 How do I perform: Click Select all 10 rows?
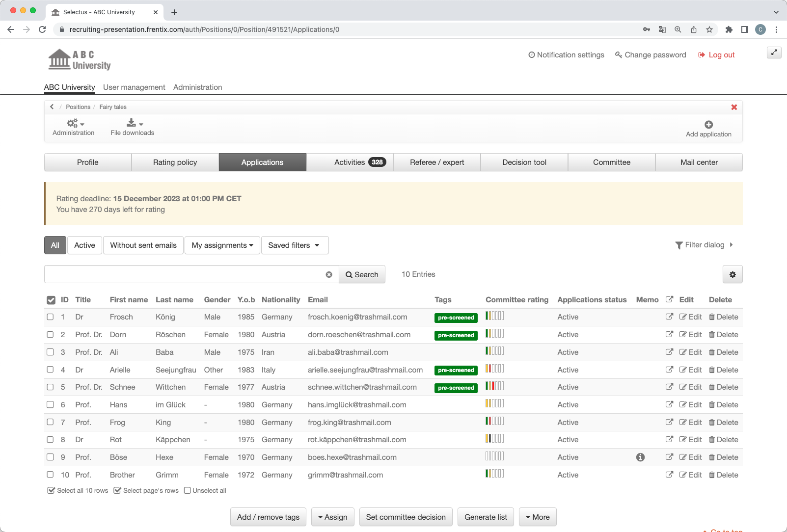[x=78, y=490]
